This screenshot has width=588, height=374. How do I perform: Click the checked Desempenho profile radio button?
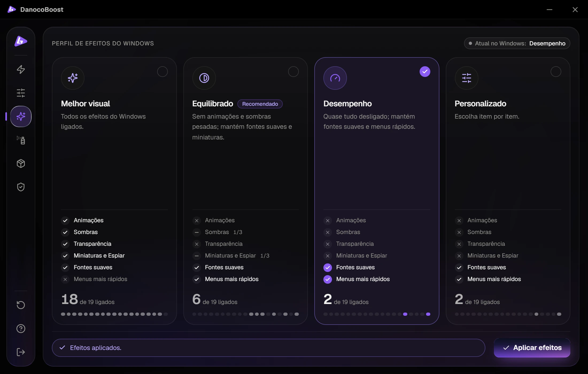tap(425, 72)
